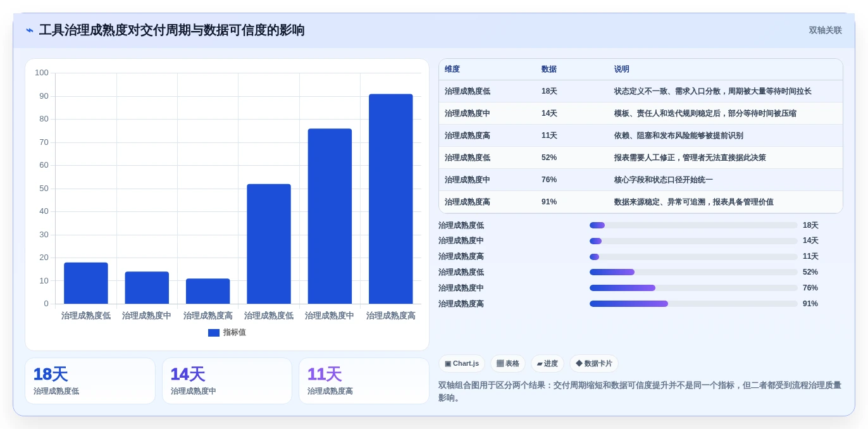Select the 表格 tag chip

508,364
